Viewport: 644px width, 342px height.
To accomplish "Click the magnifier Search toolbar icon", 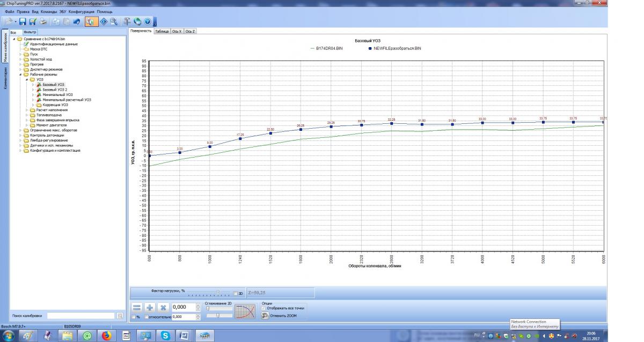I will click(113, 22).
